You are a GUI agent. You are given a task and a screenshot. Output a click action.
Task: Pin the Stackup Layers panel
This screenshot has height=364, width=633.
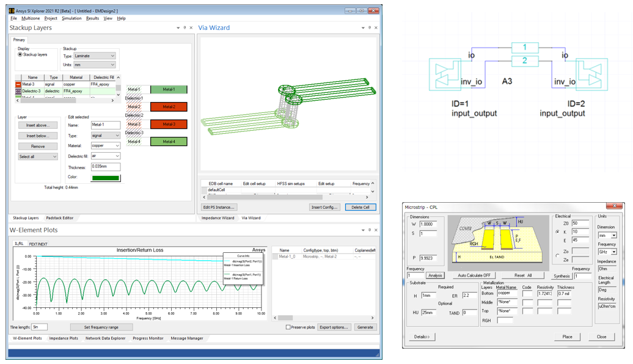[185, 28]
